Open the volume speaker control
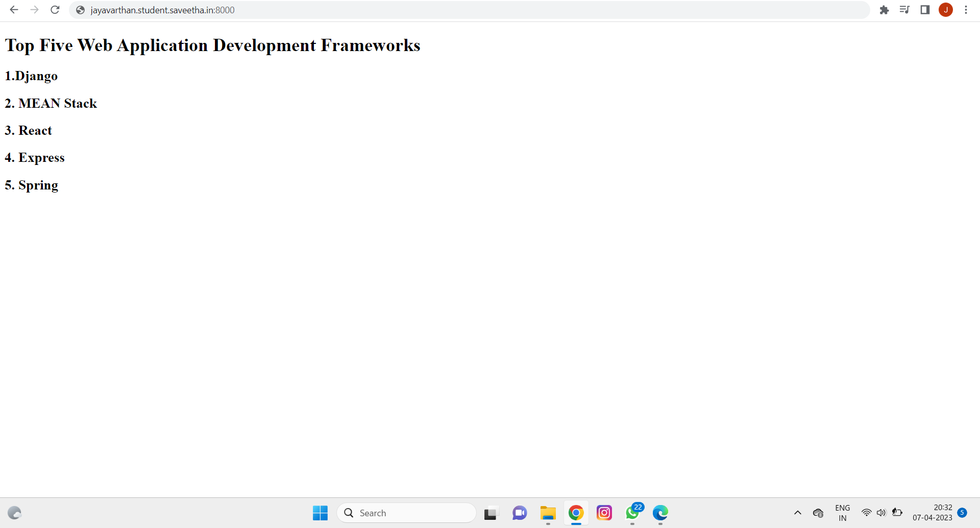The image size is (980, 528). pos(881,512)
